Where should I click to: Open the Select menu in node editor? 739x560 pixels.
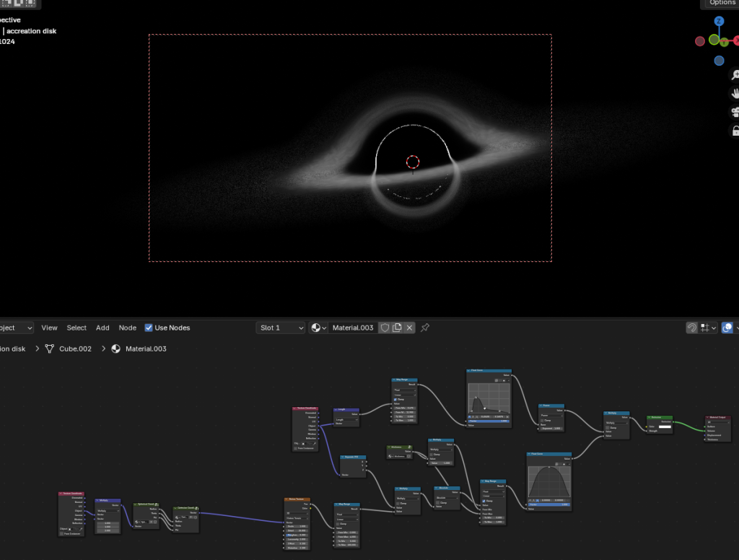(x=76, y=328)
